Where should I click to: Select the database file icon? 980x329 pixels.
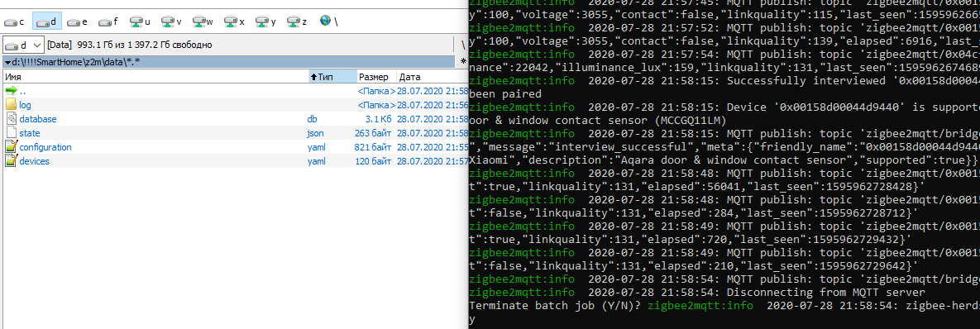point(12,118)
